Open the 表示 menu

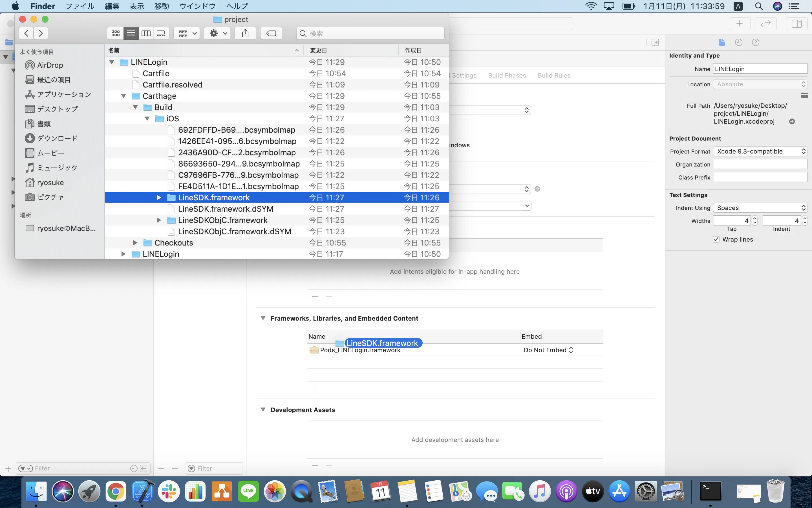pos(136,6)
